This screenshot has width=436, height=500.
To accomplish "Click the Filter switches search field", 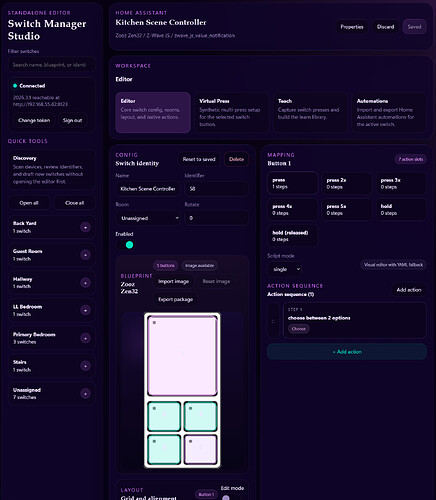I will point(51,65).
